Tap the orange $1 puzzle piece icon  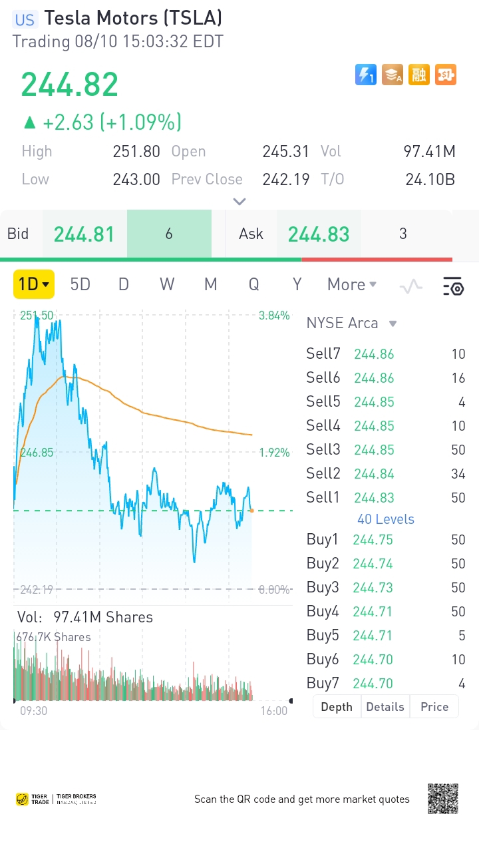[446, 75]
